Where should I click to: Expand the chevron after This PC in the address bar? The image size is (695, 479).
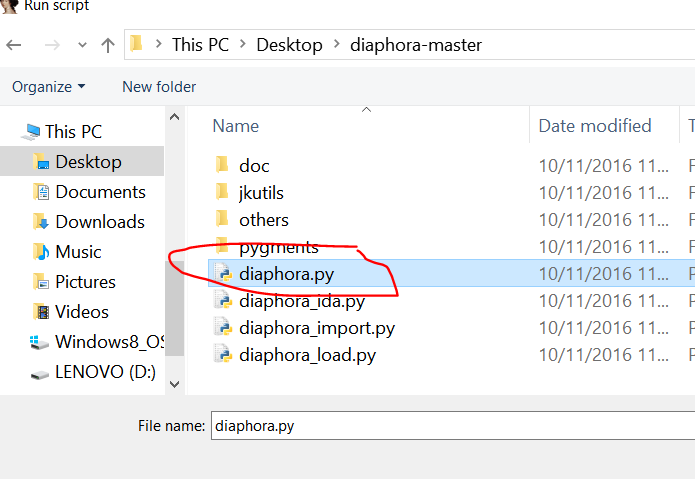[x=243, y=45]
